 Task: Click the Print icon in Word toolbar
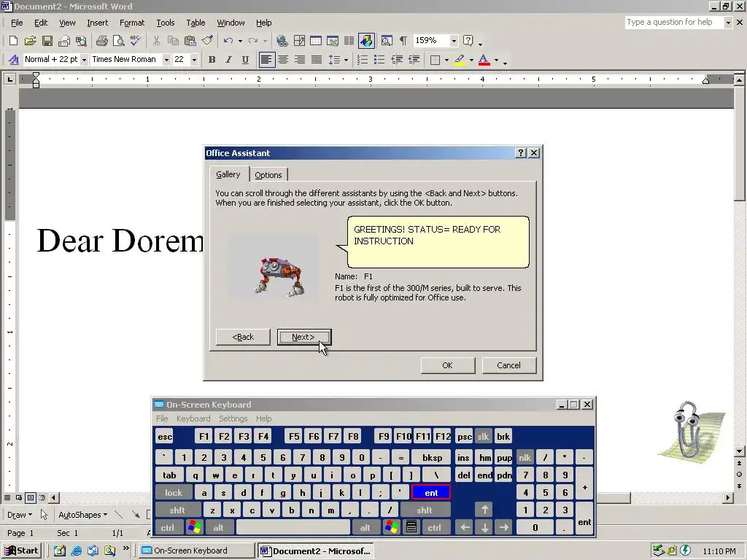(x=101, y=41)
